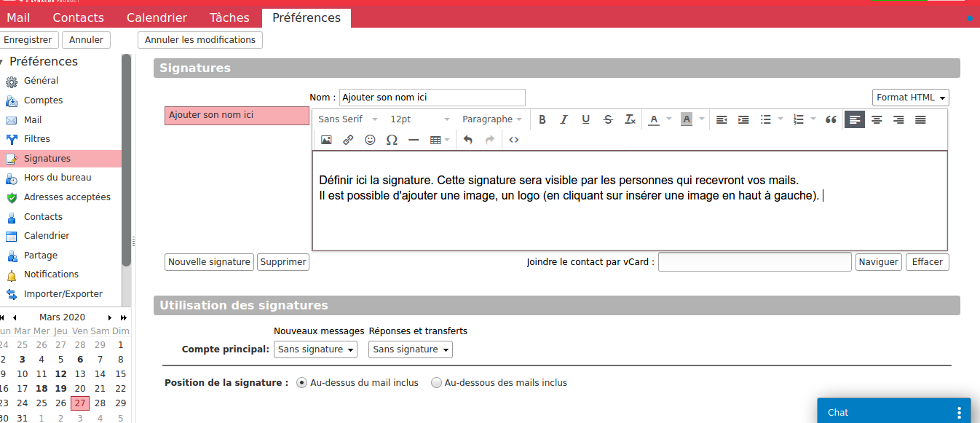The width and height of the screenshot is (980, 423).
Task: Open source code view icon
Action: 514,140
